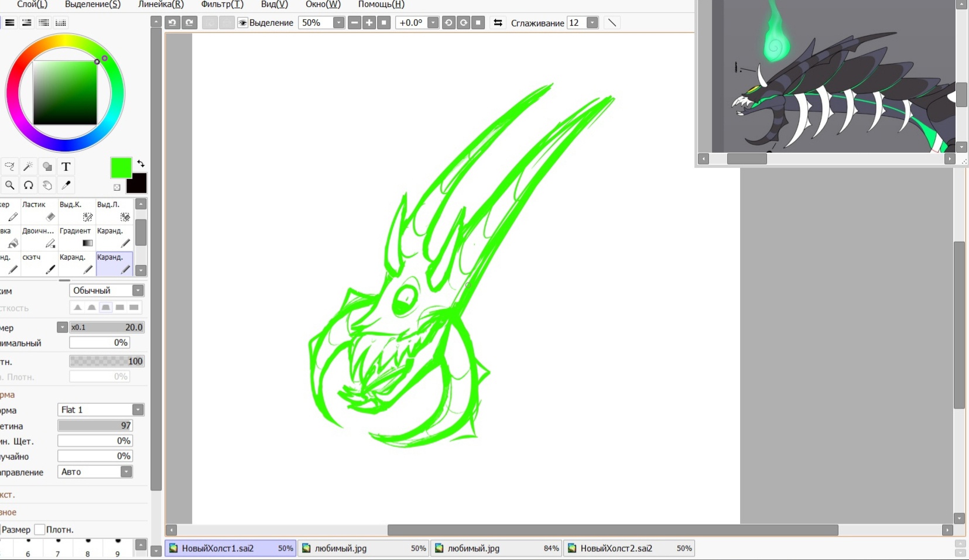Click the transparent color icon
Screen dimensions: 969x560
tap(117, 187)
